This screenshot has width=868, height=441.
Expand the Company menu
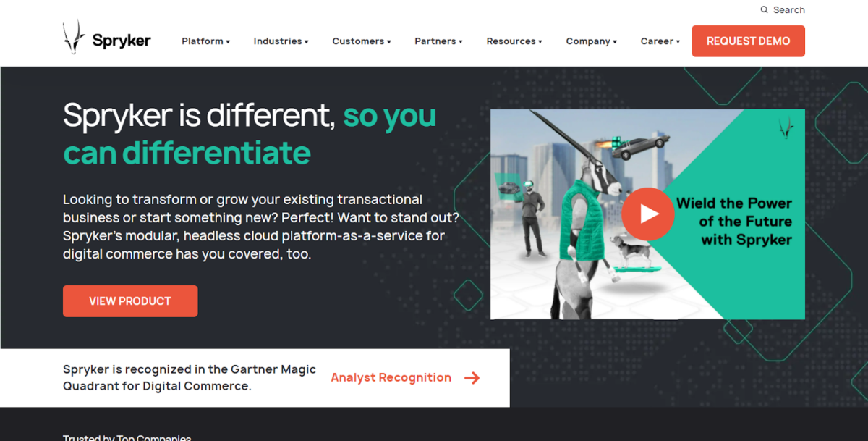tap(592, 41)
